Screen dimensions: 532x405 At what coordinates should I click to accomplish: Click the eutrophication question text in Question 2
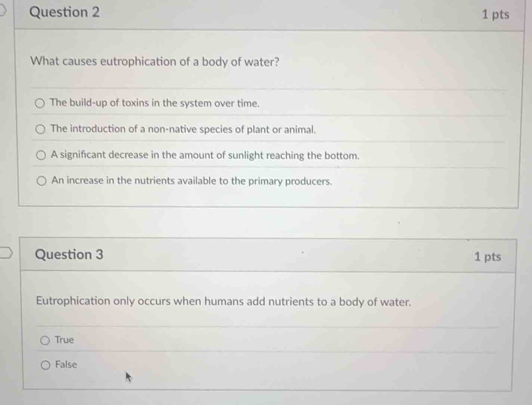tap(155, 62)
